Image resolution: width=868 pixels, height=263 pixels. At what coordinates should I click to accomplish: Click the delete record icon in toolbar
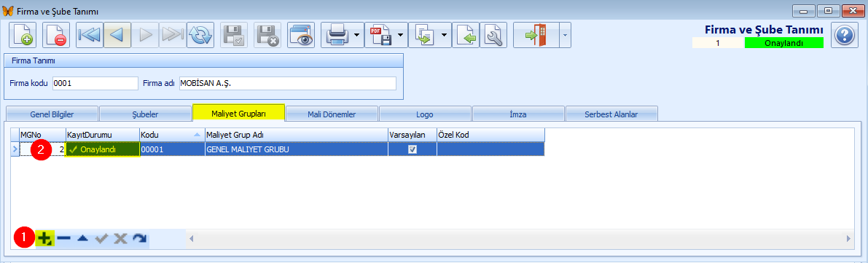(55, 35)
